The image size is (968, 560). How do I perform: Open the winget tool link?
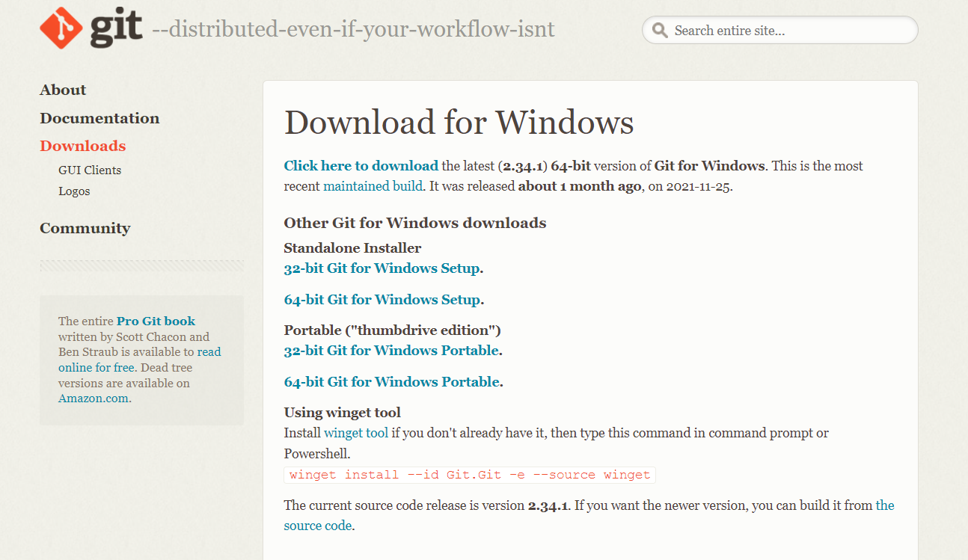point(356,433)
